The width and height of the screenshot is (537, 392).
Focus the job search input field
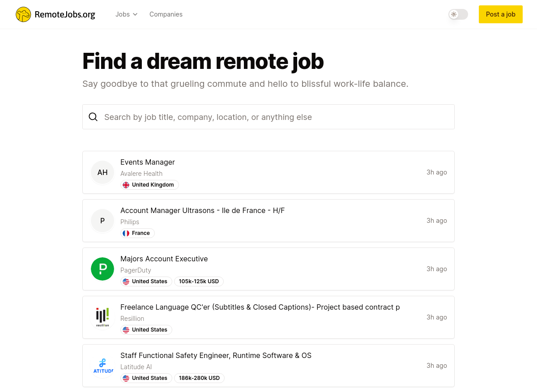click(268, 117)
